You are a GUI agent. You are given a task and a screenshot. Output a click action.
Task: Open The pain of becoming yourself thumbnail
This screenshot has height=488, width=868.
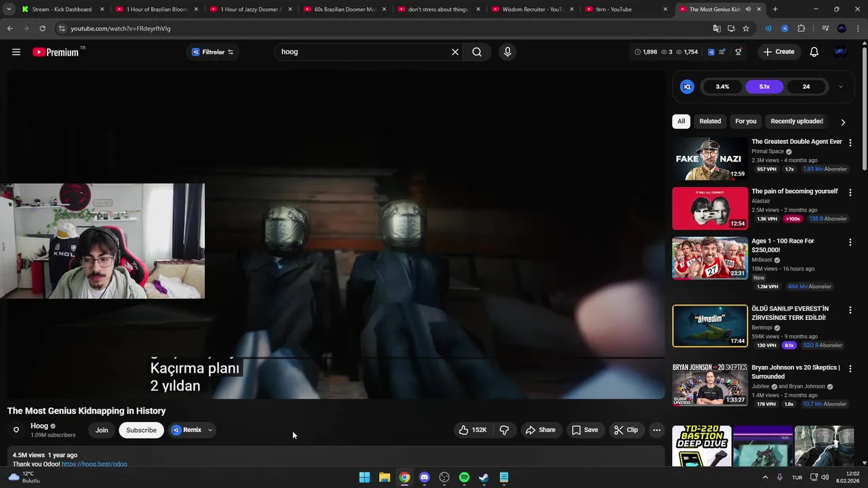coord(710,209)
